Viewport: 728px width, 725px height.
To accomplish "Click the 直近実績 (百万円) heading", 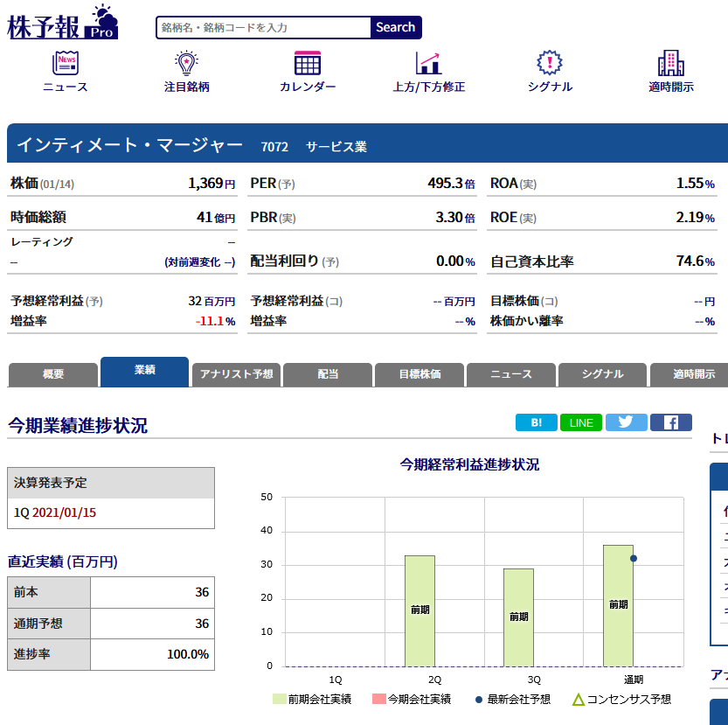I will tap(63, 561).
